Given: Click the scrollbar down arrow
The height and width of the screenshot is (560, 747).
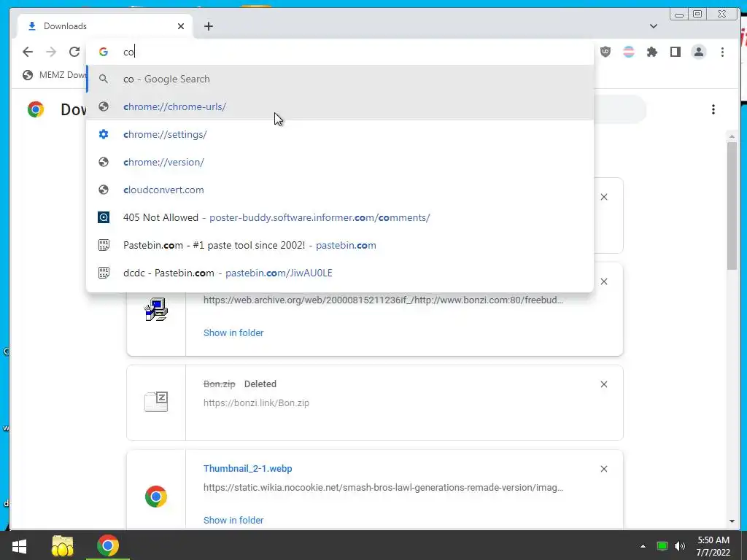Looking at the screenshot, I should [x=732, y=521].
